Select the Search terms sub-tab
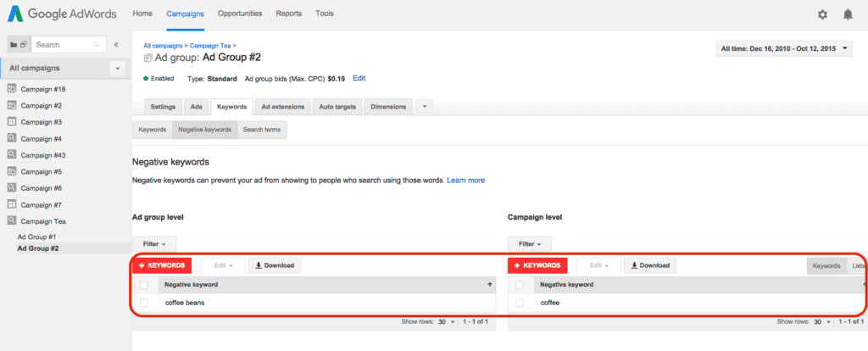This screenshot has width=868, height=351. (262, 130)
